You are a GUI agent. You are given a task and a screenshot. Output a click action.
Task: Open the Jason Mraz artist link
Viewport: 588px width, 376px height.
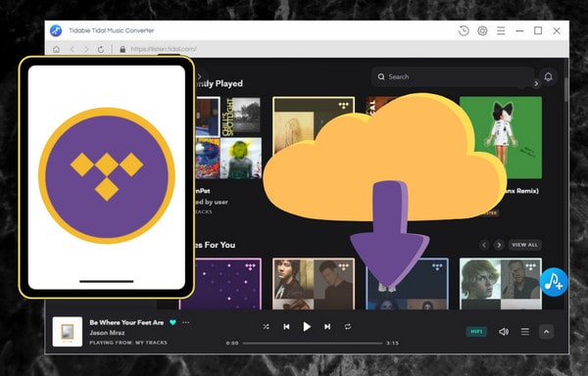click(x=107, y=333)
